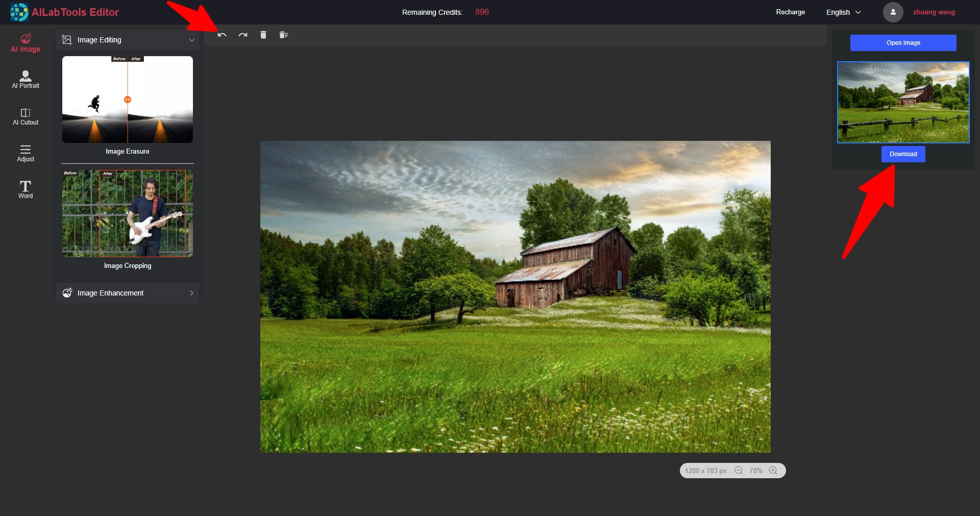Image resolution: width=980 pixels, height=516 pixels.
Task: Click the 78% zoom level value
Action: tap(756, 471)
